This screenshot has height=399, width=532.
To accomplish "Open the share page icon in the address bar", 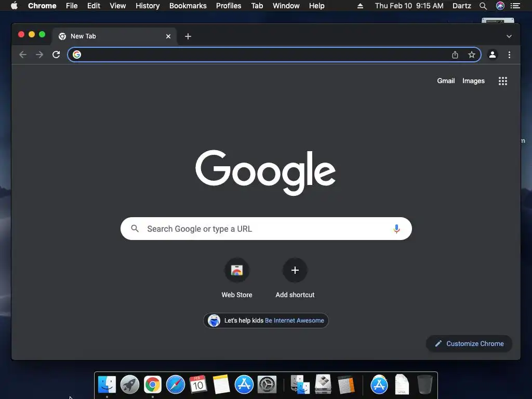I will 455,55.
